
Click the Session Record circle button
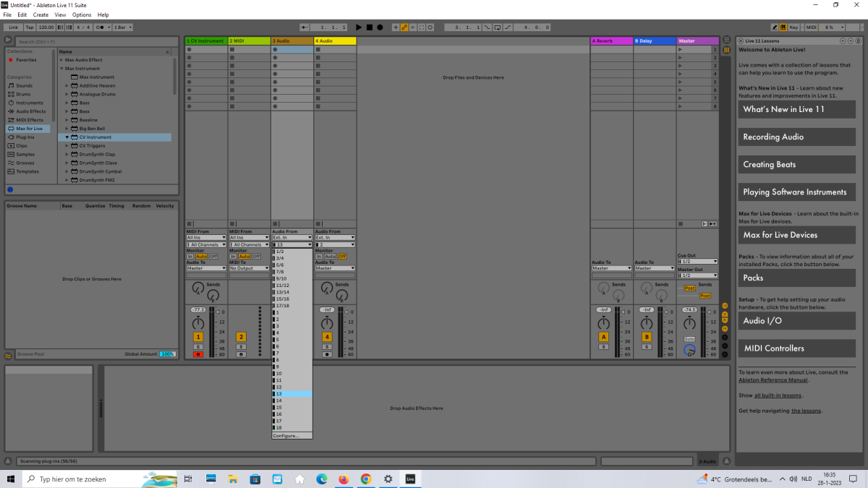(x=430, y=27)
